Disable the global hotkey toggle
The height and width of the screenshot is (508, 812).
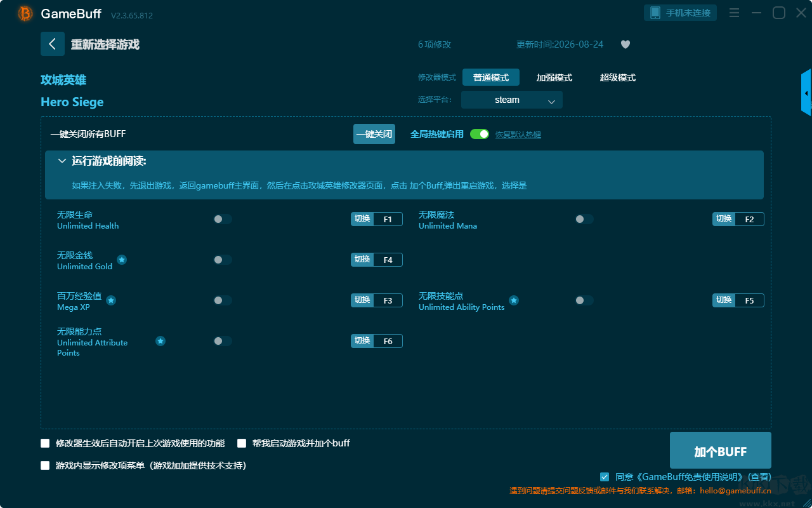(x=480, y=134)
